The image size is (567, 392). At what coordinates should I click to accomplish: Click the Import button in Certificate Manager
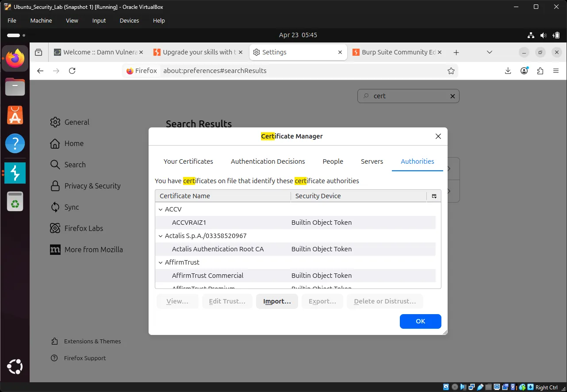coord(277,301)
